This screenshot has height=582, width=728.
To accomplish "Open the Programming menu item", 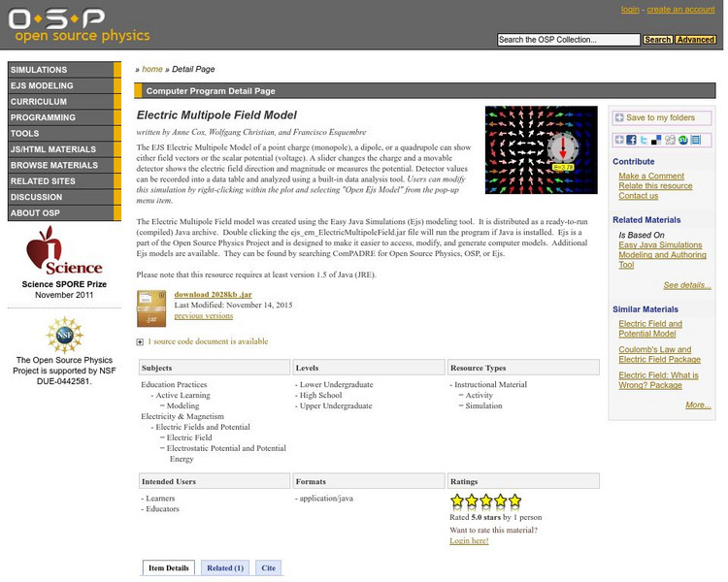I will [x=64, y=117].
